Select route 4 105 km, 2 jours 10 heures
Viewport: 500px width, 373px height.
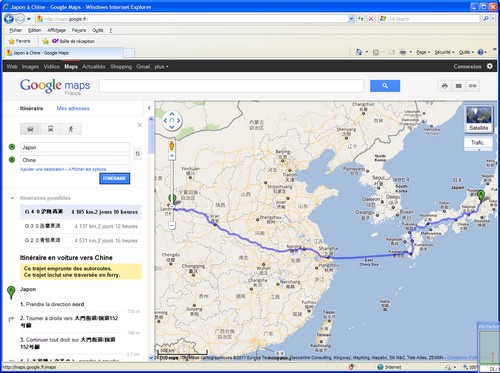pyautogui.click(x=81, y=212)
